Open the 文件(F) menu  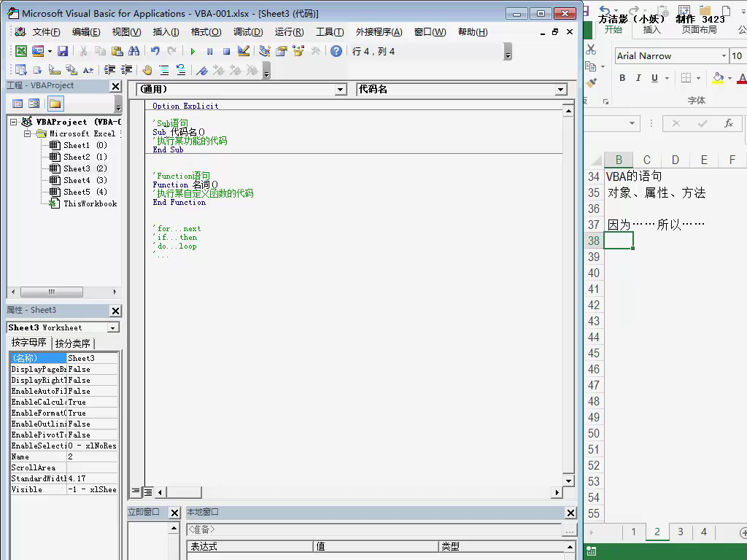click(46, 32)
